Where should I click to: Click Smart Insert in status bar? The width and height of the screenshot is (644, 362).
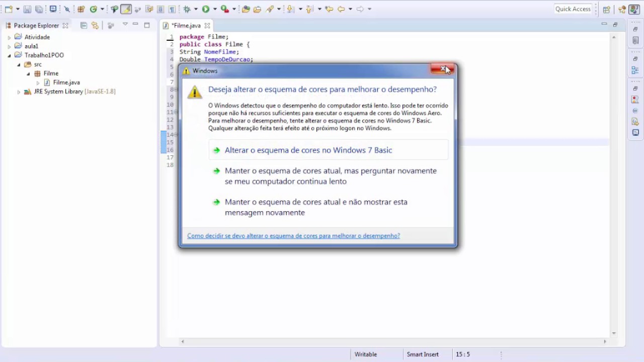coord(423,354)
